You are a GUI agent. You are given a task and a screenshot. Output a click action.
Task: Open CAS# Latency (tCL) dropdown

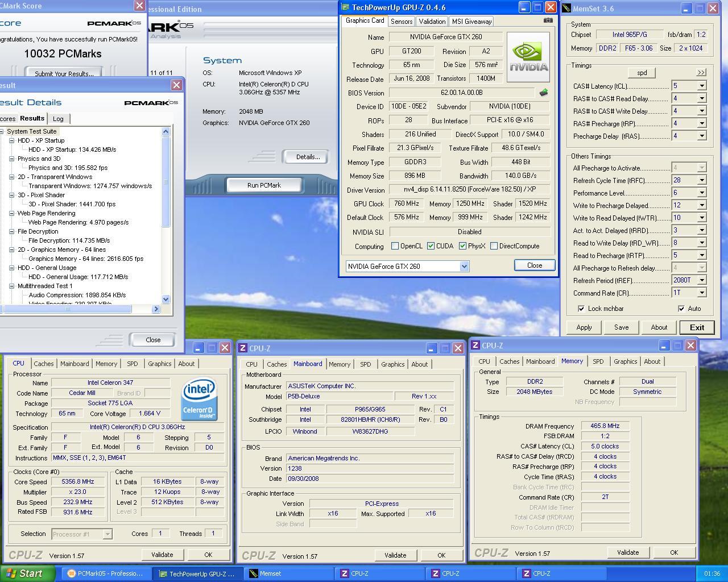pos(702,86)
